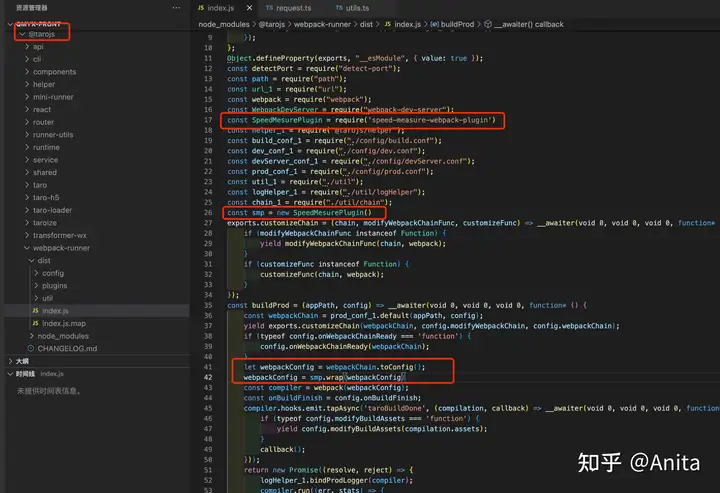Expand the taro-h5 folder
720x493 pixels.
pyautogui.click(x=27, y=197)
